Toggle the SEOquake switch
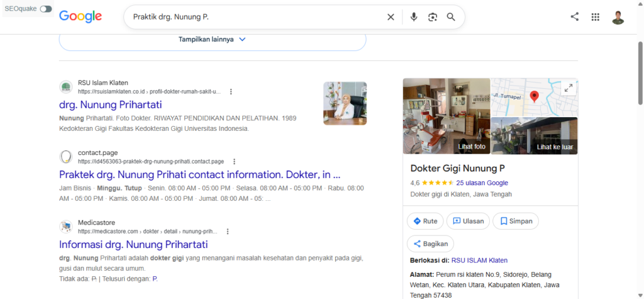The height and width of the screenshot is (299, 644). pyautogui.click(x=46, y=9)
